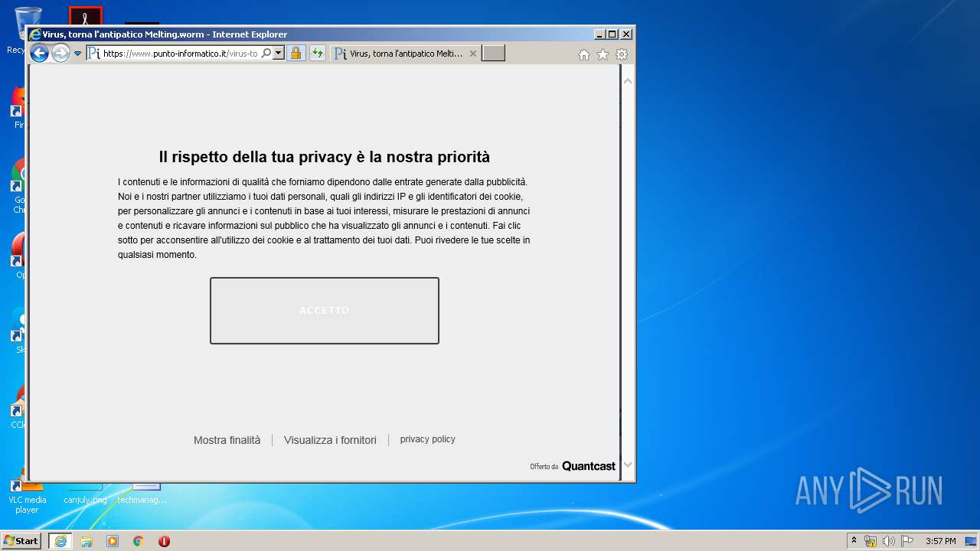Maximize the Internet Explorer window
Image resolution: width=980 pixels, height=551 pixels.
pyautogui.click(x=612, y=34)
